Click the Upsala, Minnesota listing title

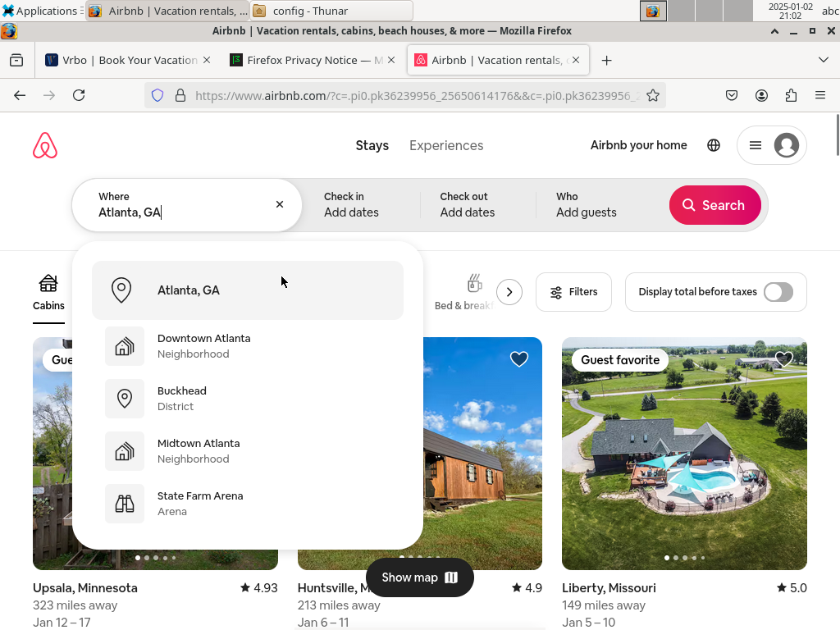[x=85, y=587]
